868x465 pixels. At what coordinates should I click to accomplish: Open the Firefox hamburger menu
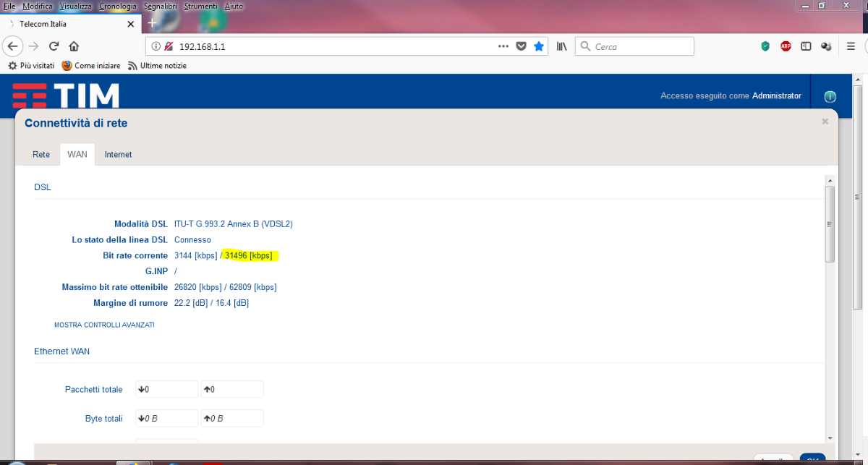tap(851, 46)
